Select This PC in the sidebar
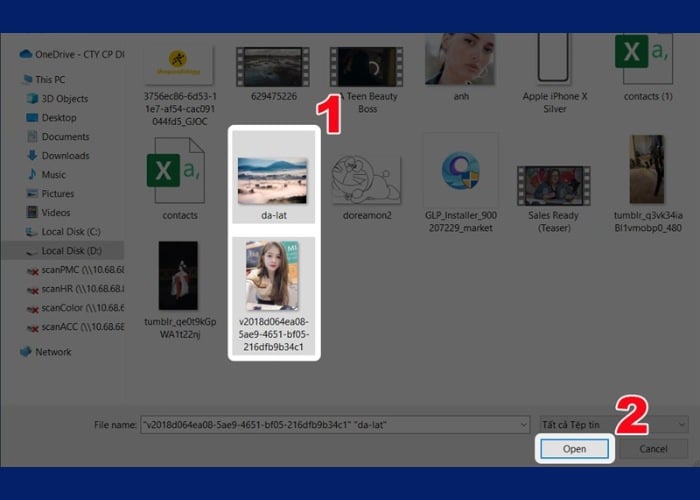This screenshot has height=500, width=700. (x=50, y=79)
